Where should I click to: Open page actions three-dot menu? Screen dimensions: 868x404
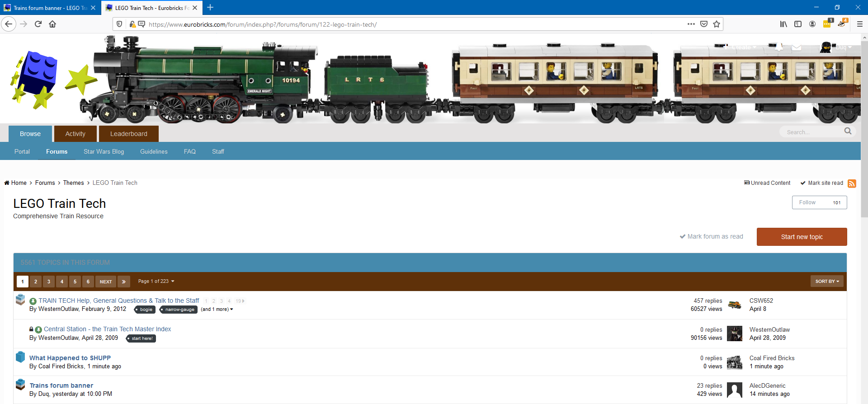point(691,24)
